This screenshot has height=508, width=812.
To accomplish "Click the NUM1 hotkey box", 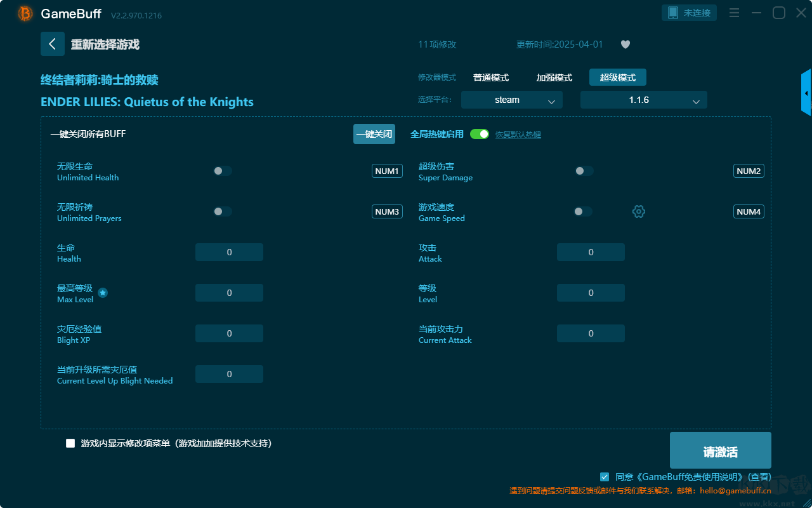I will tap(387, 171).
